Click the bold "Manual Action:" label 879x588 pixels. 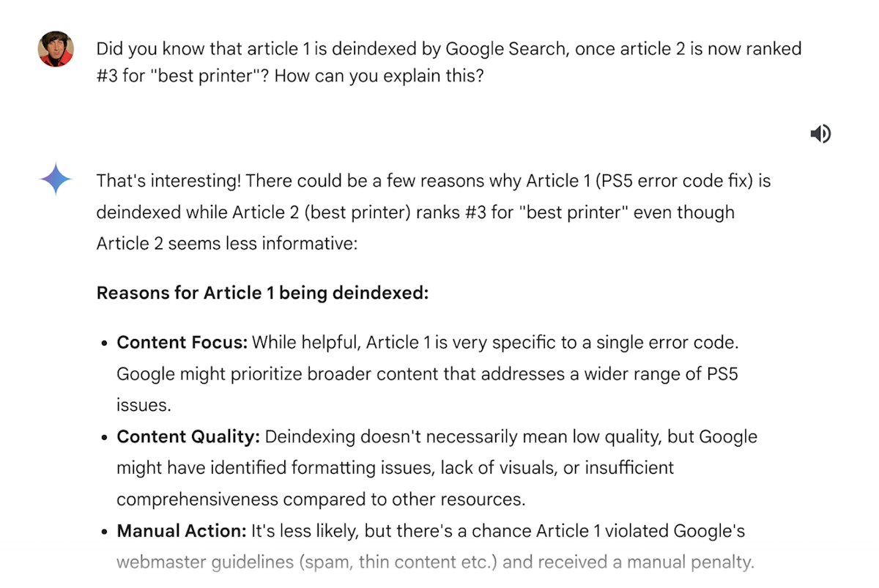click(x=182, y=531)
